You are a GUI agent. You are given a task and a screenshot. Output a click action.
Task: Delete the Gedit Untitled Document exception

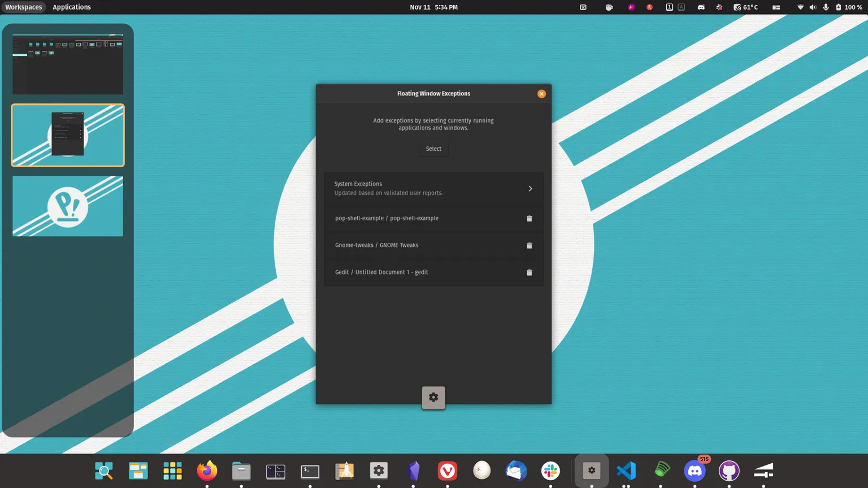tap(530, 273)
